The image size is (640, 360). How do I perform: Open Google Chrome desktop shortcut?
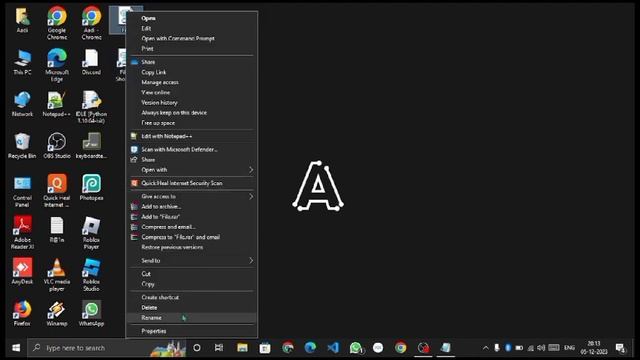point(57,23)
